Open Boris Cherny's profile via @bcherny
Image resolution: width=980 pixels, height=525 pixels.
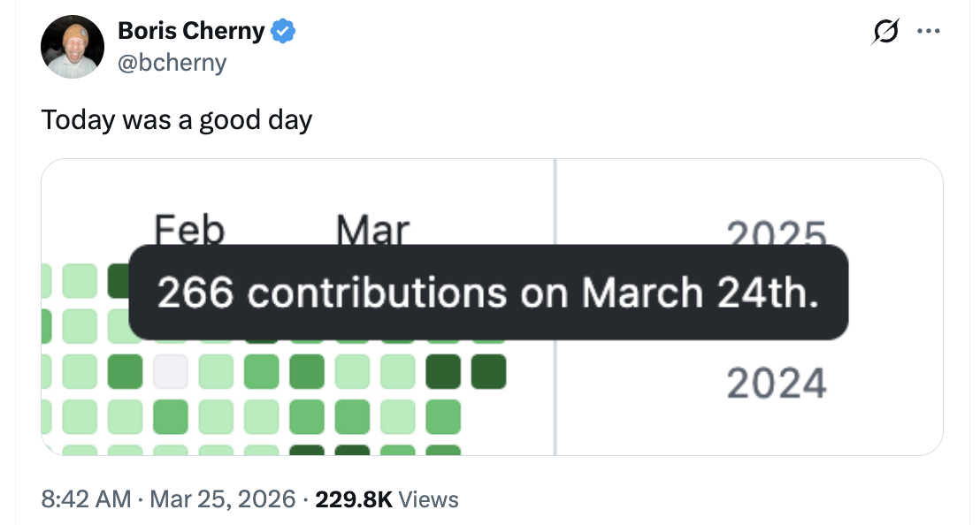tap(173, 62)
